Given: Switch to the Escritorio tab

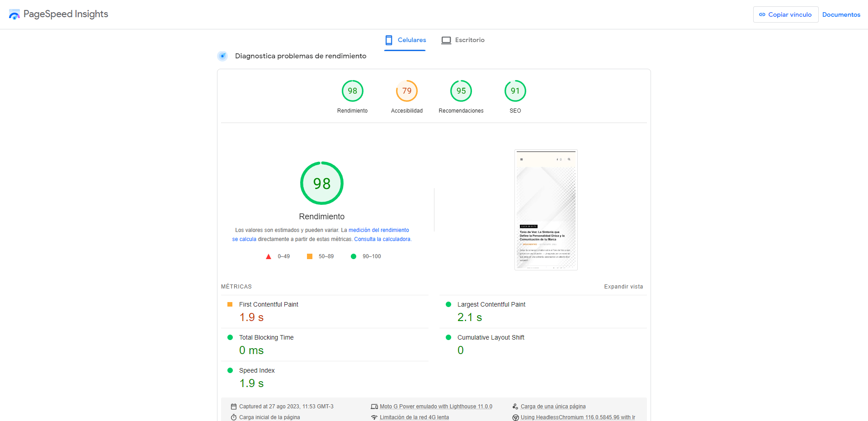Looking at the screenshot, I should click(463, 40).
